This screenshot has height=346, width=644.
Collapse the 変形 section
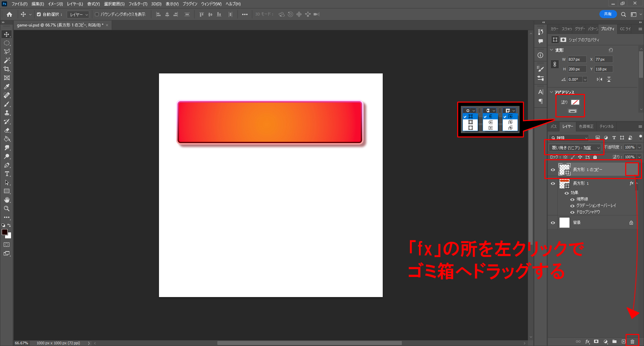[551, 50]
